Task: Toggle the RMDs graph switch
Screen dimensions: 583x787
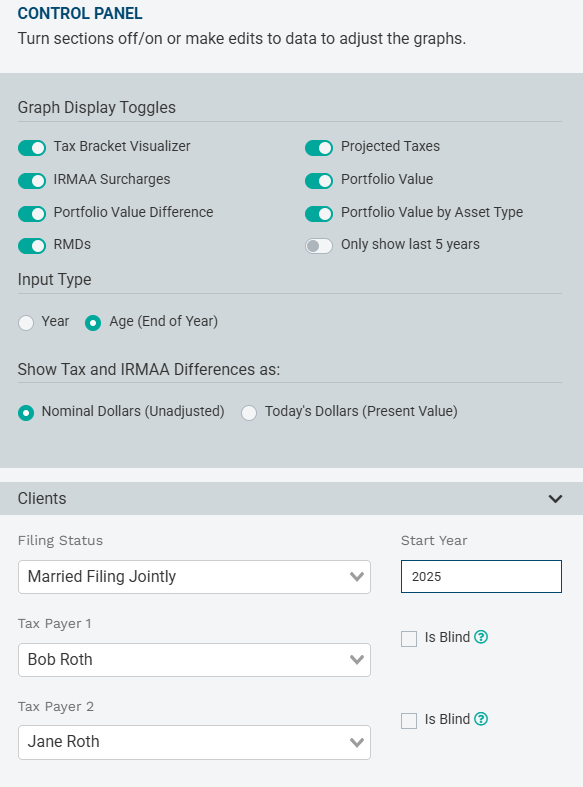Action: (32, 246)
